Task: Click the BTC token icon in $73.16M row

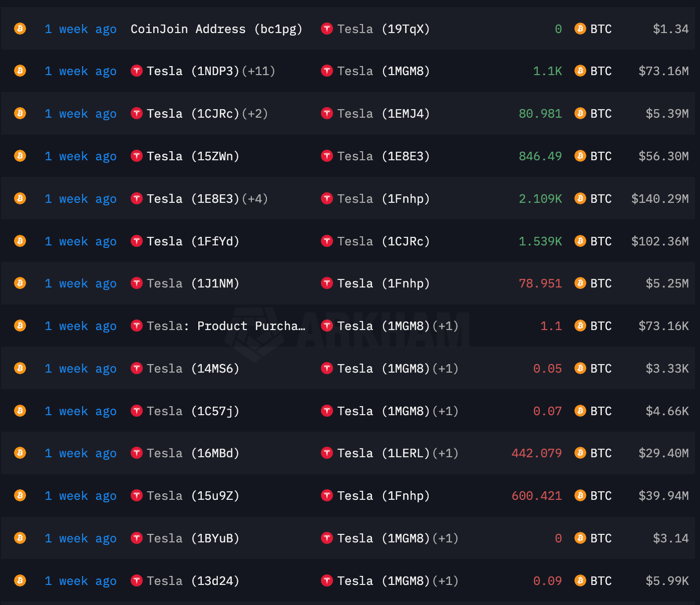Action: 580,71
